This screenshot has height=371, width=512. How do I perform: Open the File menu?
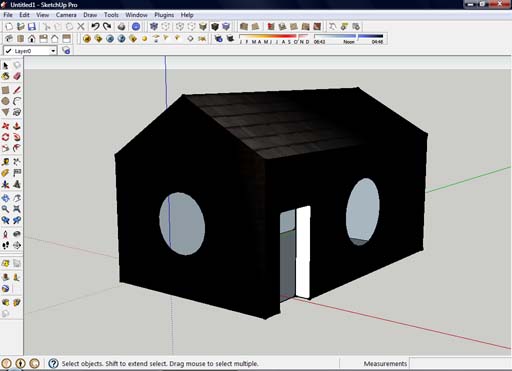click(x=8, y=15)
